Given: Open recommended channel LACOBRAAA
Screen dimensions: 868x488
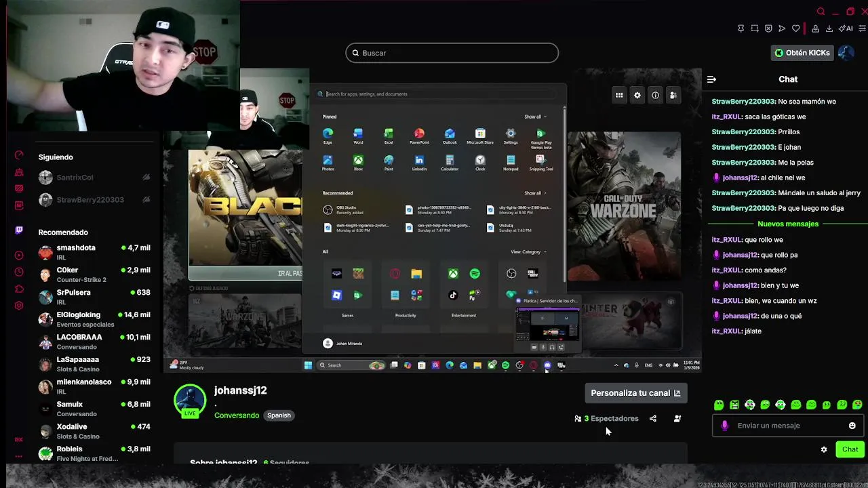Looking at the screenshot, I should 94,342.
